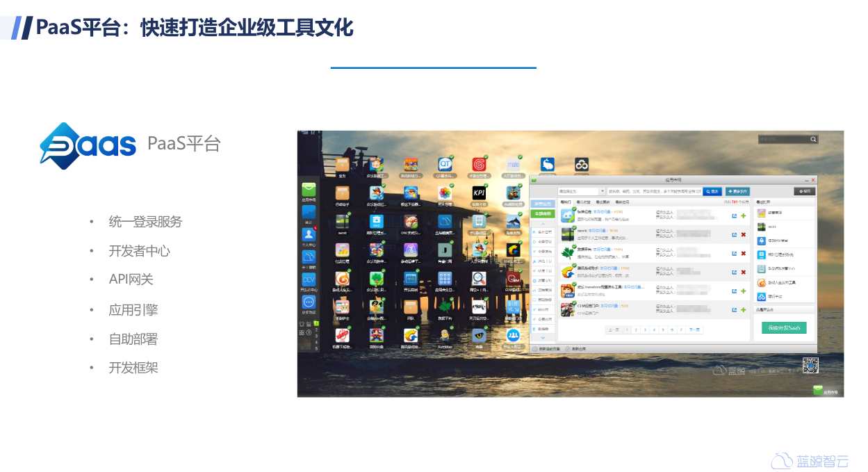Go to page 3 in pagination
Viewport: 868px width, 472px height.
tap(645, 329)
